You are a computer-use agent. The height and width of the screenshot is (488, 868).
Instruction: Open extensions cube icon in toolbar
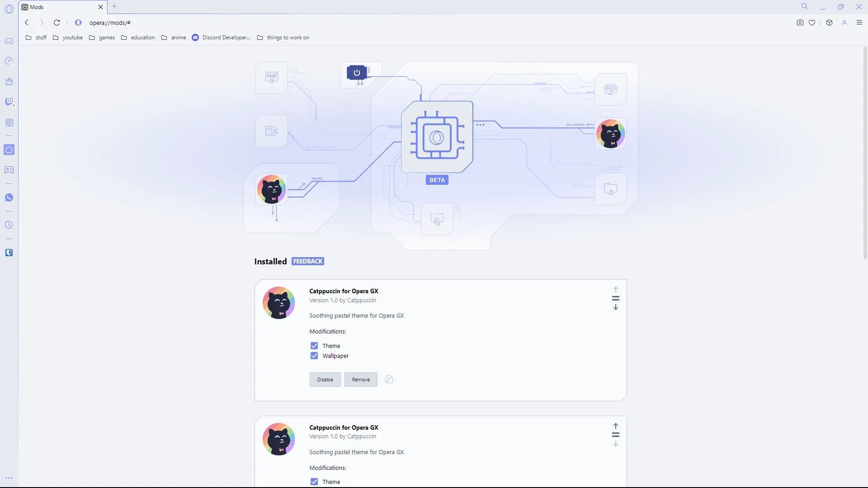(829, 23)
